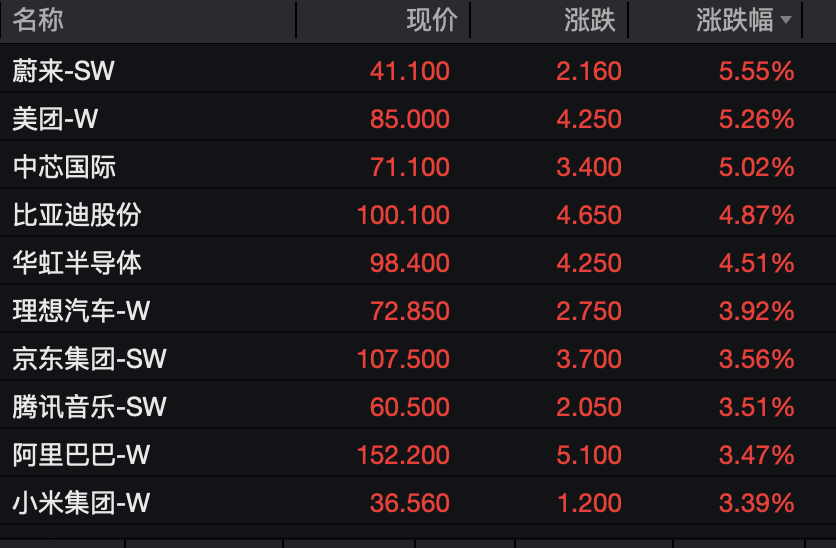Sort by the 现价 column header

coord(432,20)
